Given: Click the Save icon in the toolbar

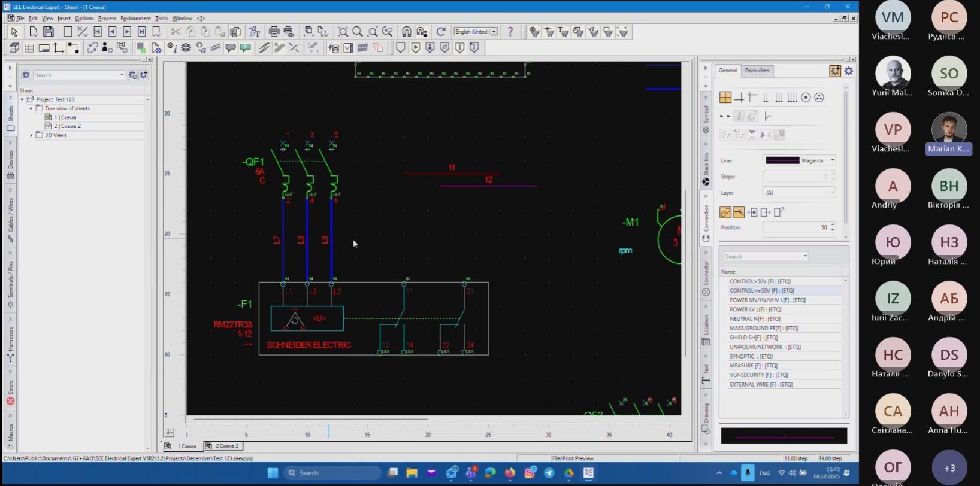Looking at the screenshot, I should pyautogui.click(x=49, y=32).
